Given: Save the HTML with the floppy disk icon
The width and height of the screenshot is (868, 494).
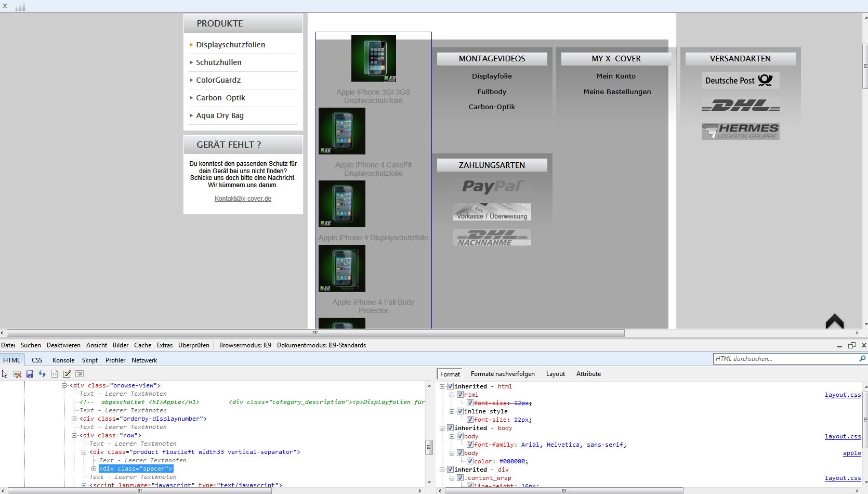Looking at the screenshot, I should pos(30,374).
